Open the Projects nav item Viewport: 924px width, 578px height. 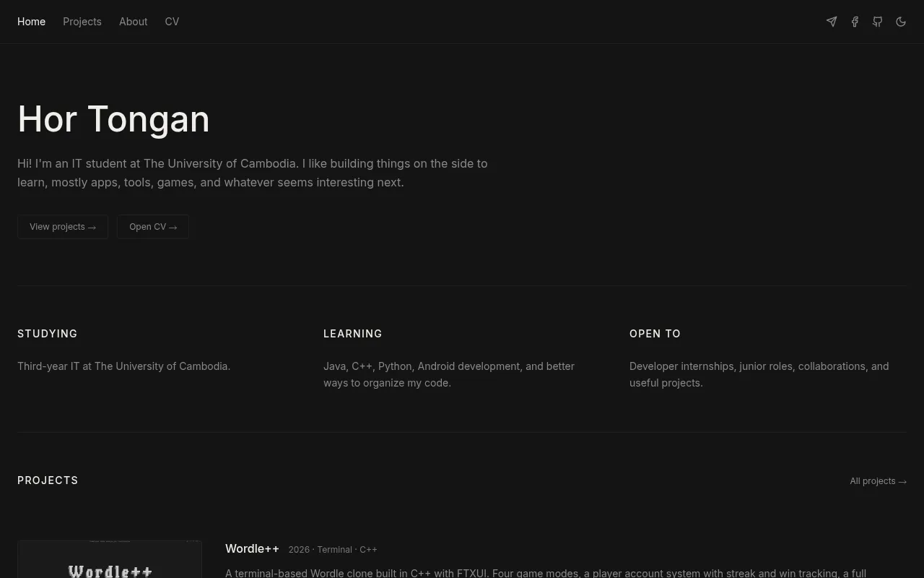click(x=82, y=22)
